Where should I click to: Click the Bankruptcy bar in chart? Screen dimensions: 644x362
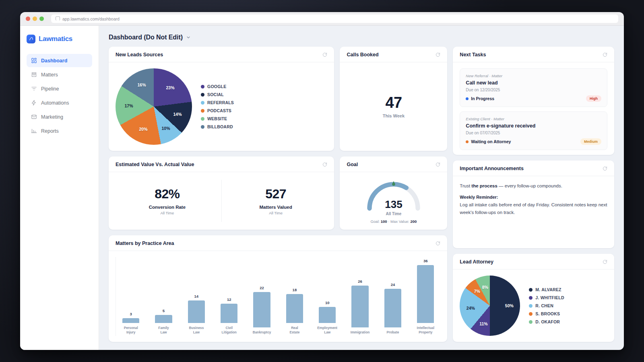pyautogui.click(x=262, y=310)
